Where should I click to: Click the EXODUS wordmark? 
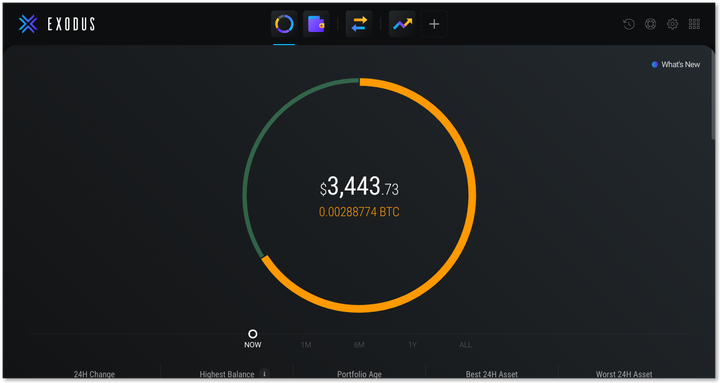coord(71,24)
